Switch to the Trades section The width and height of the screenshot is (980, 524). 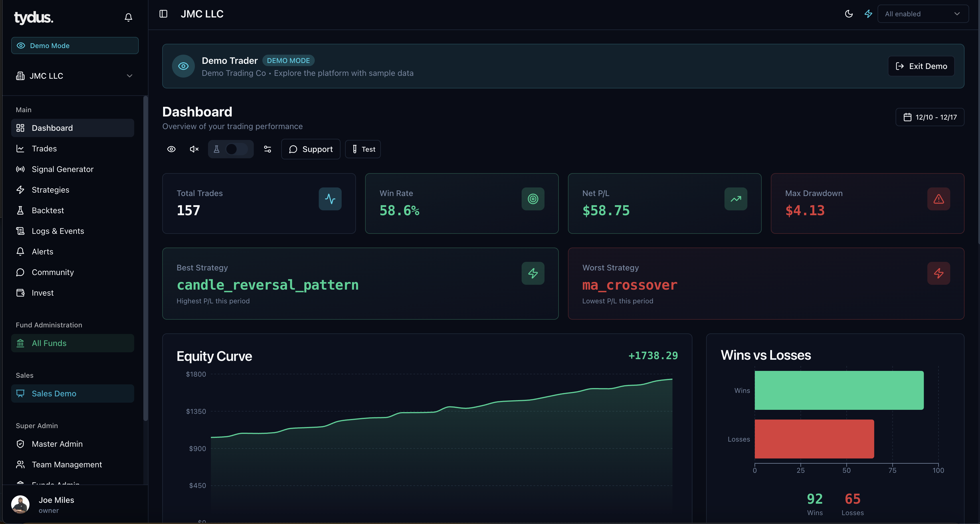tap(44, 149)
